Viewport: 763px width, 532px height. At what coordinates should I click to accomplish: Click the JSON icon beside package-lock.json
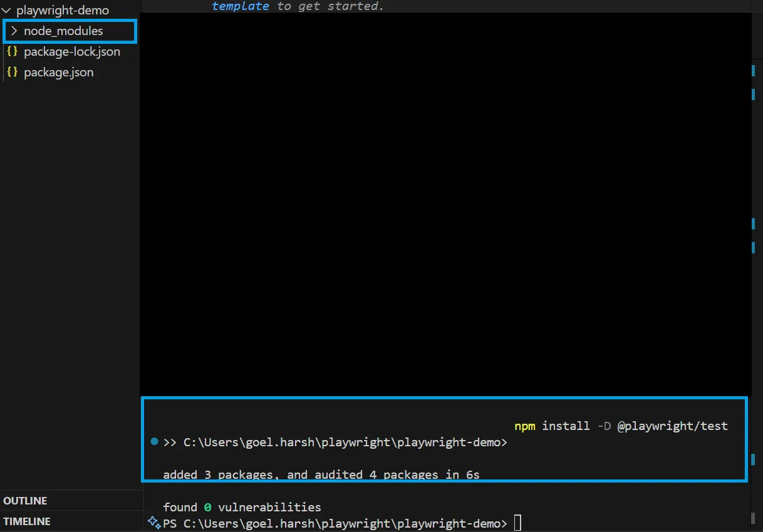click(x=12, y=51)
